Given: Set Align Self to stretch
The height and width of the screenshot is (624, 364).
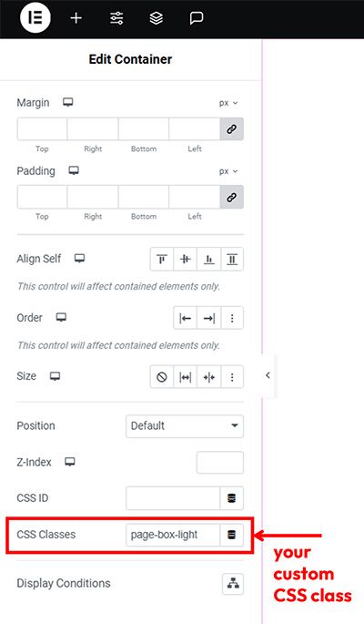Looking at the screenshot, I should (232, 260).
